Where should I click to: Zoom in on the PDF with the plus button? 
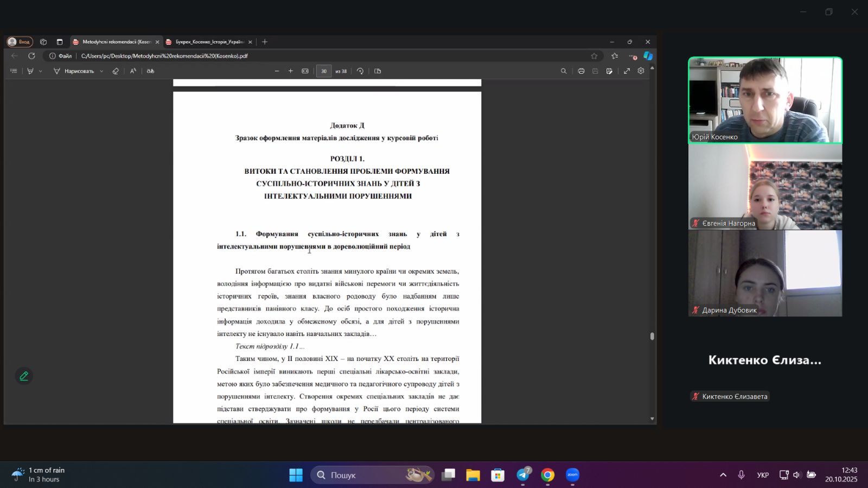291,71
